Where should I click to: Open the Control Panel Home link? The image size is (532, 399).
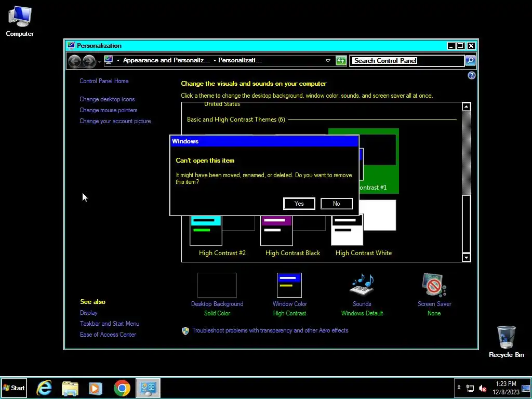click(x=104, y=81)
